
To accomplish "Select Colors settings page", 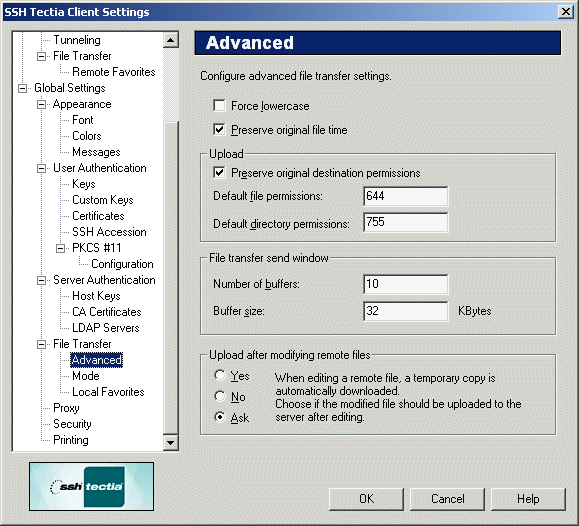I will pyautogui.click(x=87, y=136).
